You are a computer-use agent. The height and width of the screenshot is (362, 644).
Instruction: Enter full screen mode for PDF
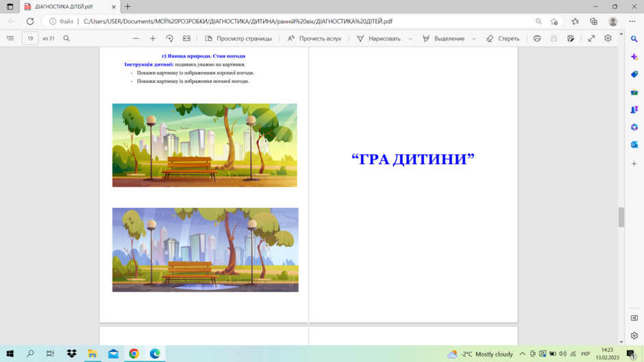coord(591,38)
